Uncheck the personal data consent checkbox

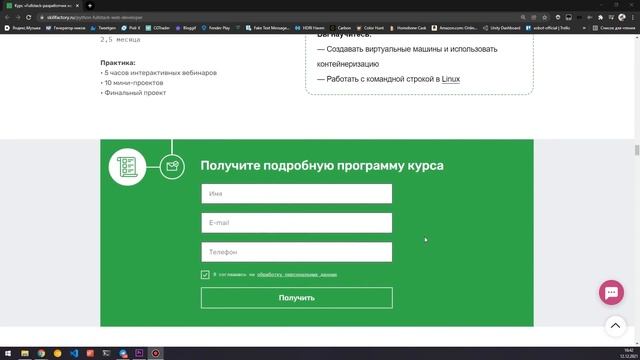point(205,275)
